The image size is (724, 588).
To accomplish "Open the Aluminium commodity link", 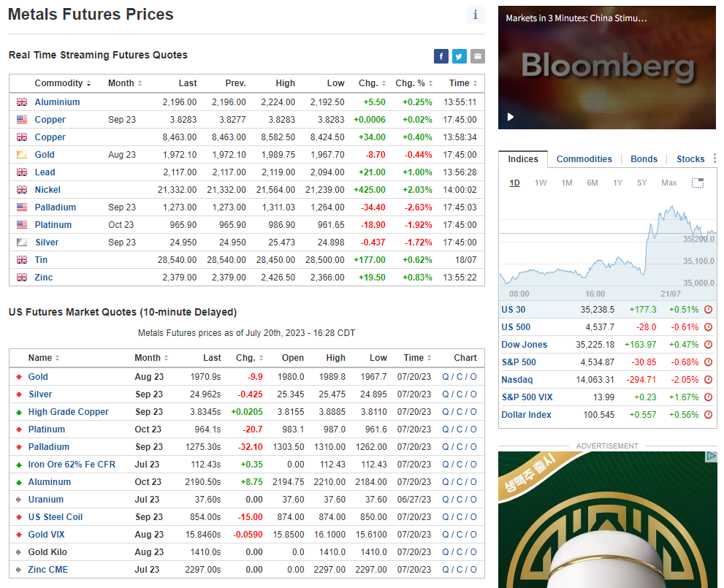I will click(x=57, y=102).
